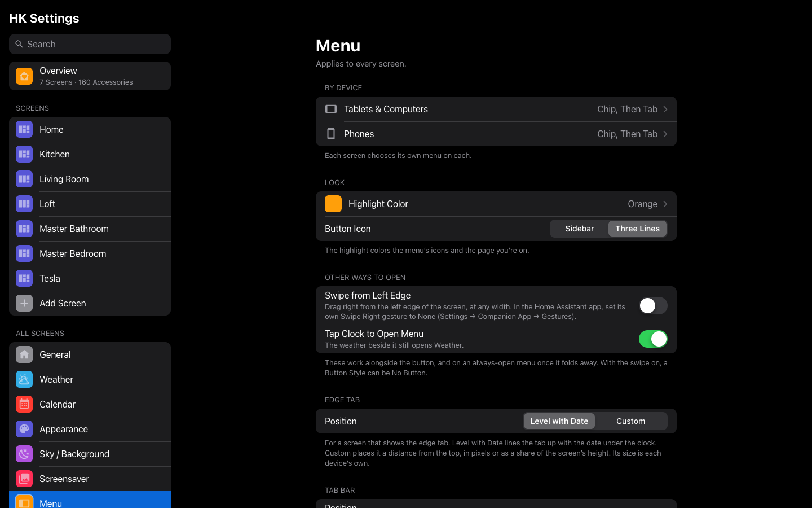The image size is (812, 508).
Task: Select the Menu item in sidebar
Action: pyautogui.click(x=90, y=500)
